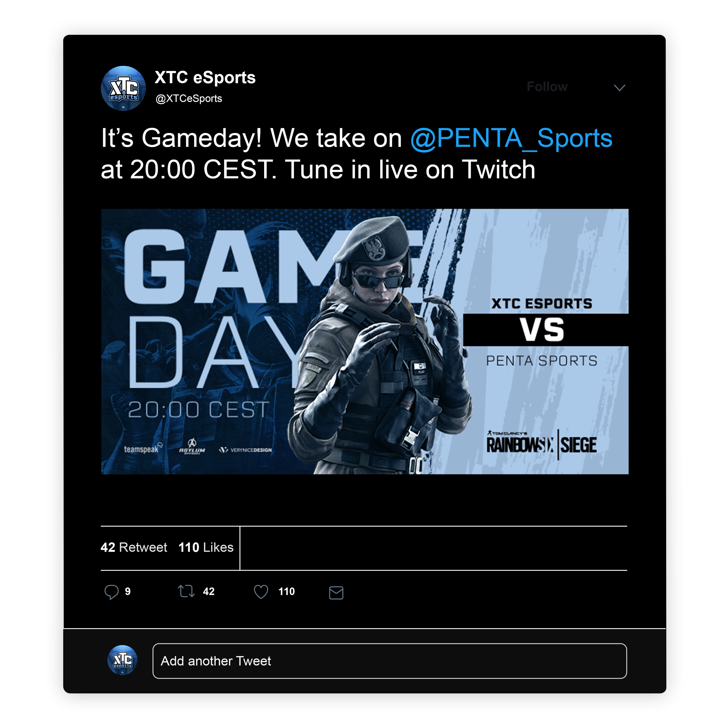Click the reply count 9
This screenshot has height=728, width=728.
click(x=128, y=591)
